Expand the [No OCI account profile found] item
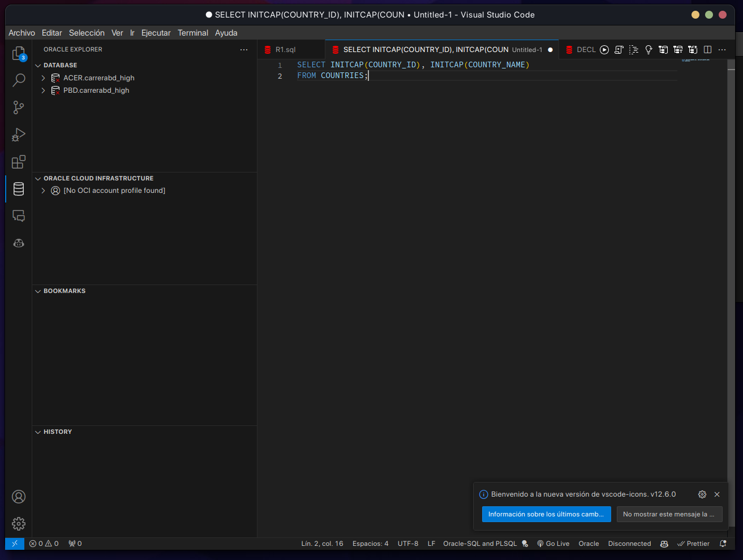This screenshot has height=560, width=743. pos(43,191)
